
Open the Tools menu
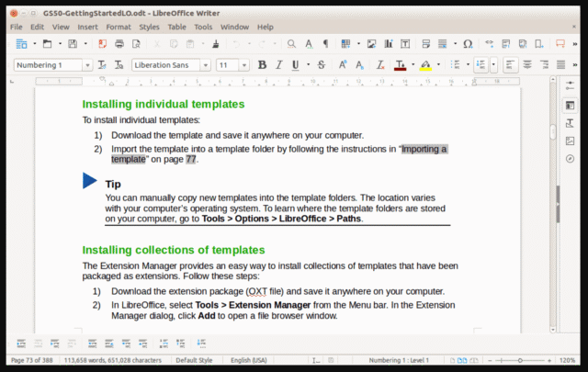tap(203, 27)
